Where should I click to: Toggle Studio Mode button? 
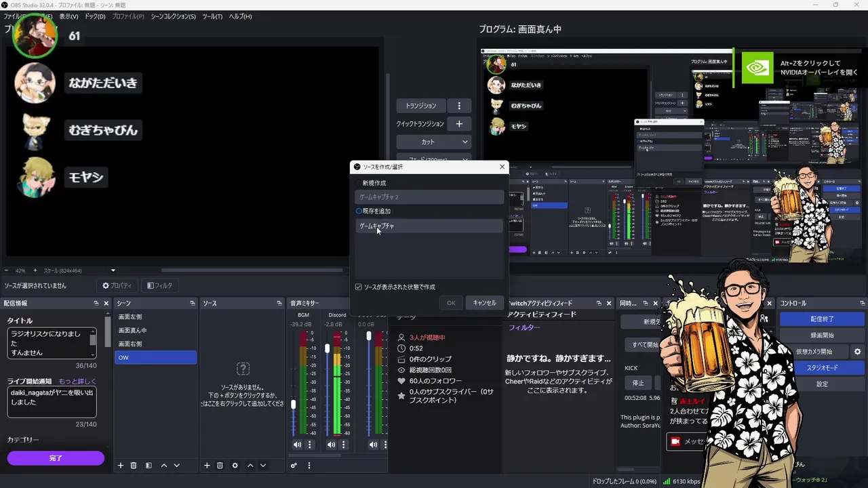[822, 368]
